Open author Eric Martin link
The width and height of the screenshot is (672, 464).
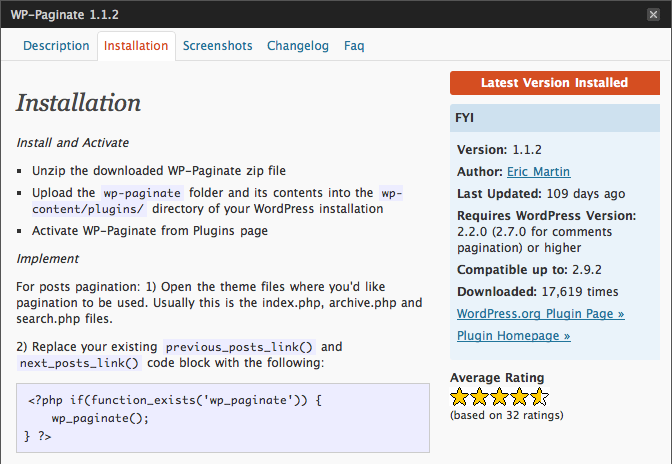538,172
